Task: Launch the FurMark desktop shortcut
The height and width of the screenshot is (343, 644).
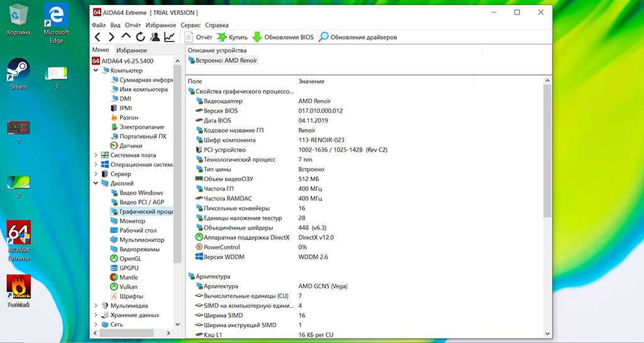Action: (x=18, y=290)
